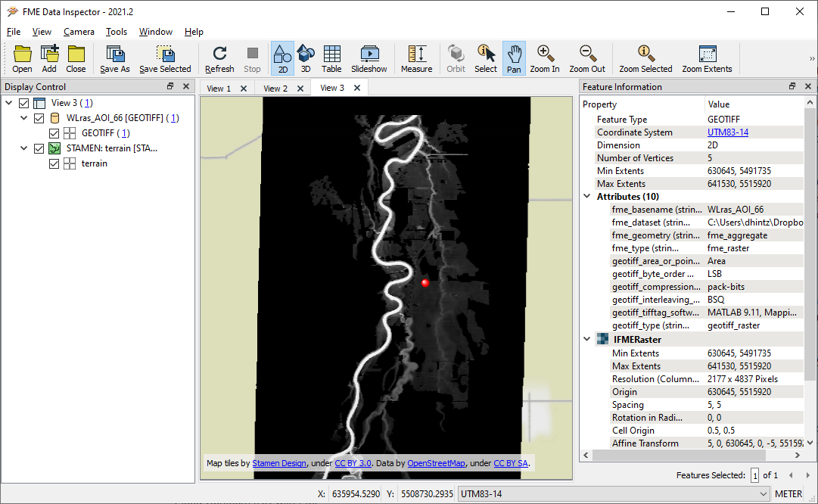Click Zoom Selected tool
This screenshot has height=504, width=818.
pos(645,58)
